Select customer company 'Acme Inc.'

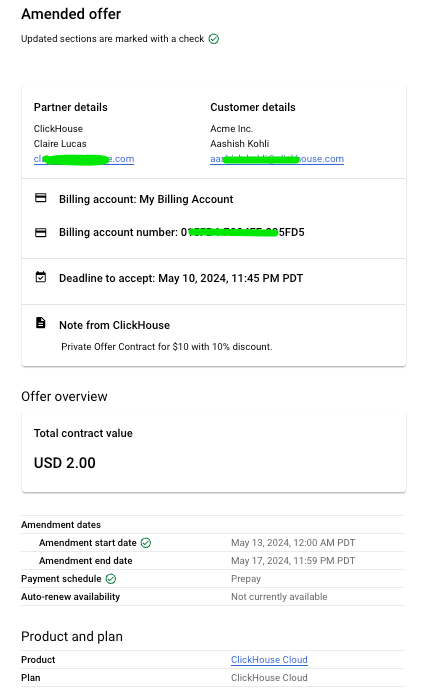click(x=232, y=129)
